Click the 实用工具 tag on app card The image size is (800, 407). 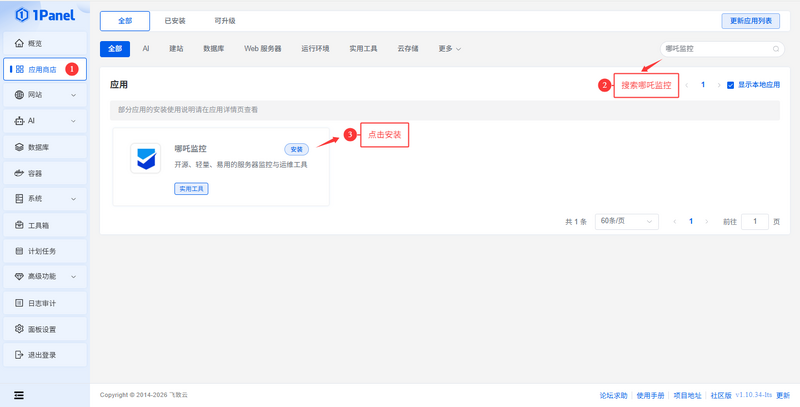(191, 189)
